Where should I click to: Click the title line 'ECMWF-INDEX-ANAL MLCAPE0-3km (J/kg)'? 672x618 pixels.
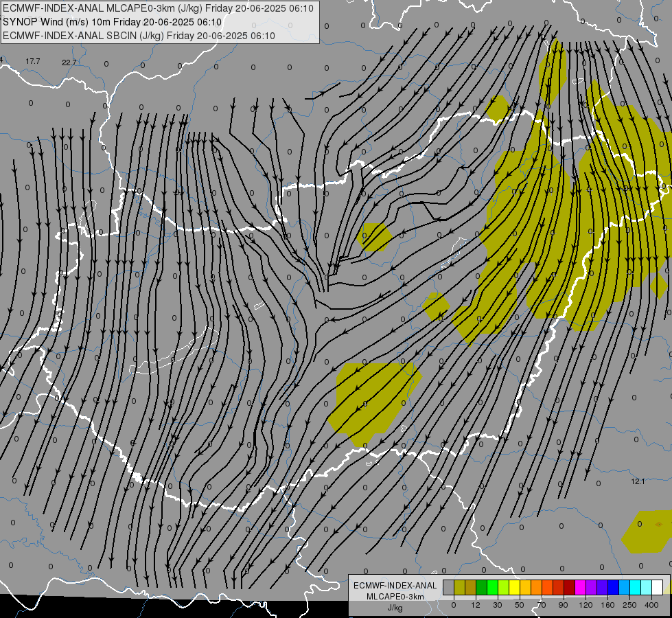158,8
